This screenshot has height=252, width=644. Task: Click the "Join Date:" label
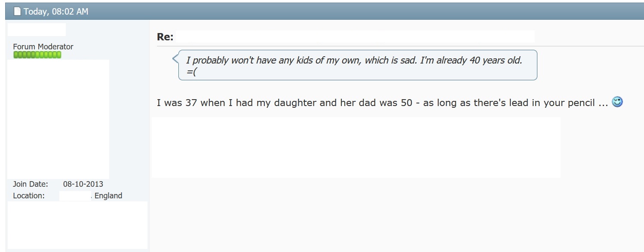tap(31, 184)
